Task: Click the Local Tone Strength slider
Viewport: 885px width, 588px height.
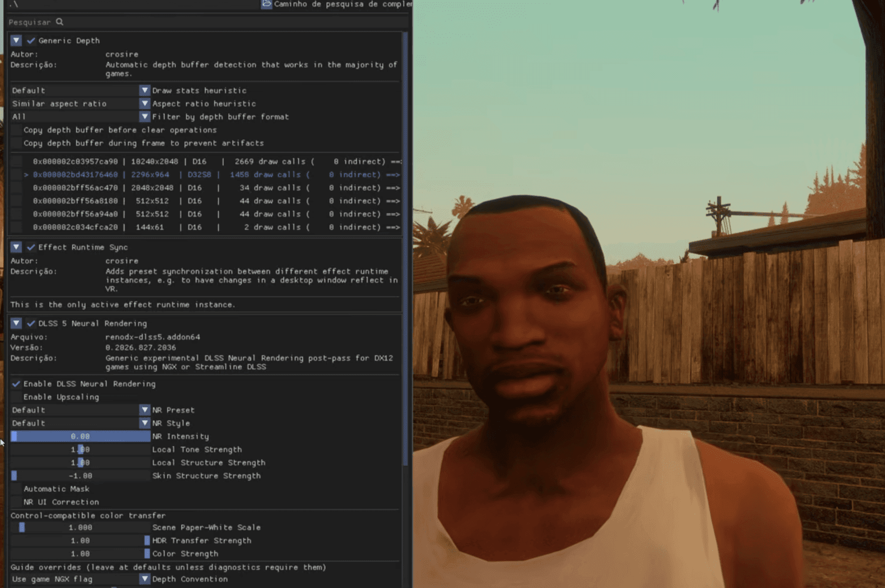Action: [81, 449]
